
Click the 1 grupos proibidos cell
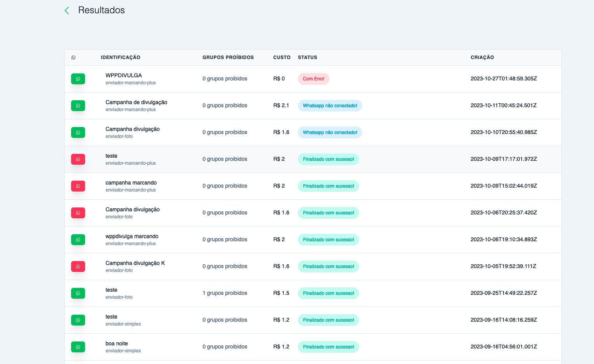[225, 293]
